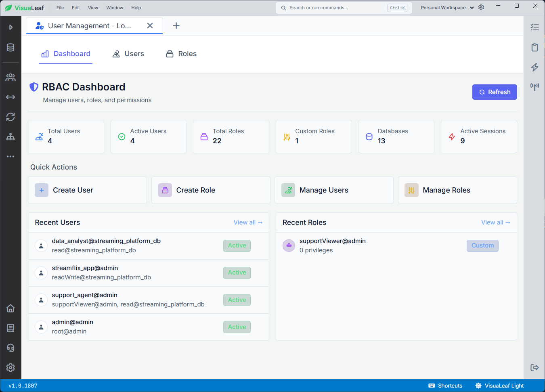Open the support headset sidebar icon

[x=10, y=348]
